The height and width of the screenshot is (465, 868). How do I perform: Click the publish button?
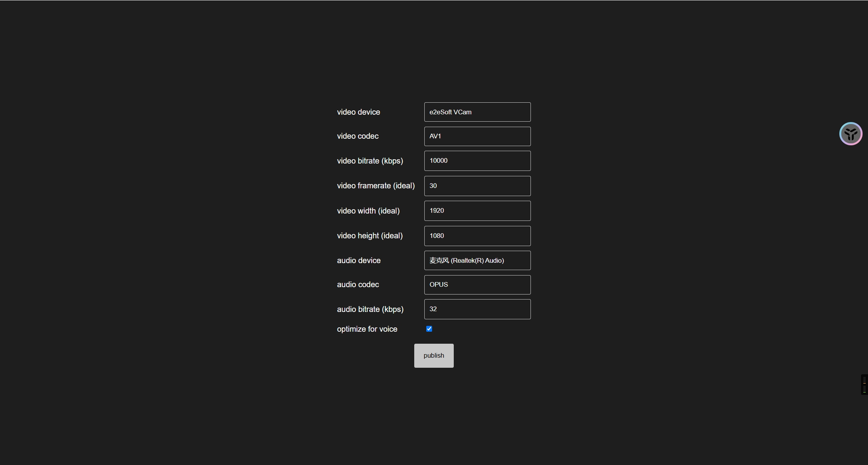click(434, 356)
